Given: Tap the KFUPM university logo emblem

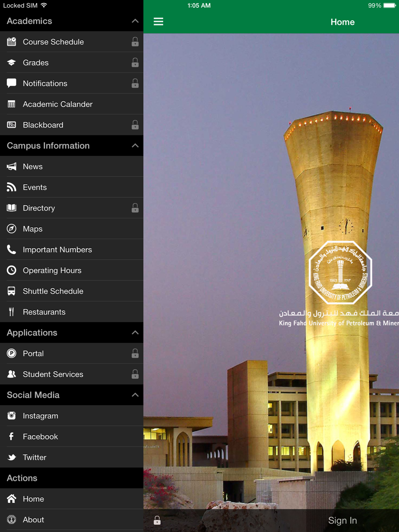Looking at the screenshot, I should pyautogui.click(x=340, y=273).
